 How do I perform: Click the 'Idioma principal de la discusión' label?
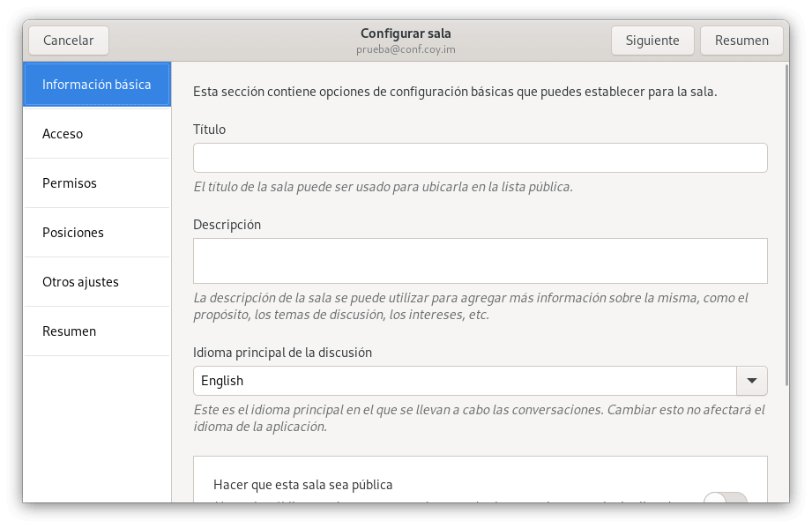282,353
